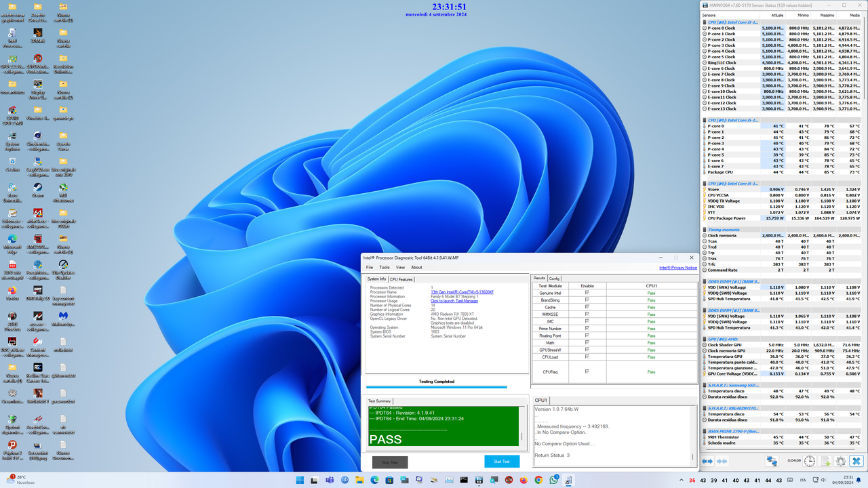
Task: Click the blue back arrows in HWiNFO toolbar
Action: point(707,461)
